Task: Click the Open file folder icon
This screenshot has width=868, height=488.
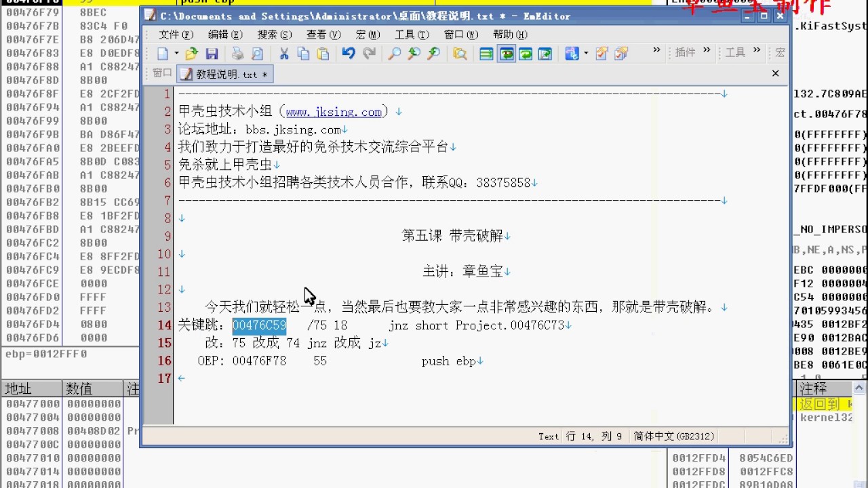Action: (x=192, y=54)
